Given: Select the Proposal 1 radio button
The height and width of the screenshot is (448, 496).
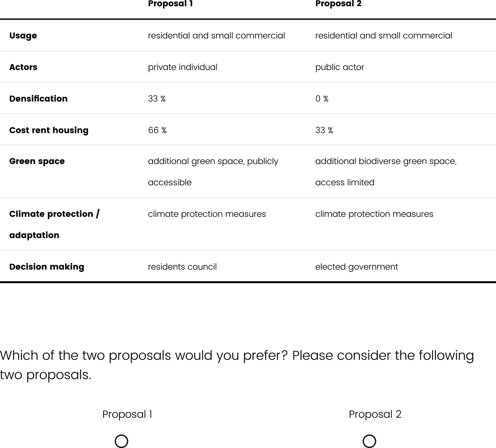Looking at the screenshot, I should [x=121, y=441].
